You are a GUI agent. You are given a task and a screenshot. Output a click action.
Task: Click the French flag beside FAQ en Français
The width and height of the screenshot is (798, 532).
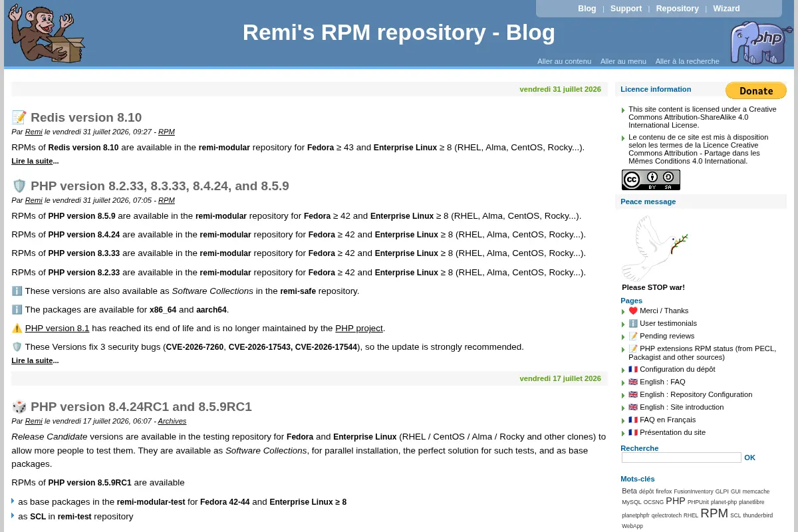click(x=633, y=420)
